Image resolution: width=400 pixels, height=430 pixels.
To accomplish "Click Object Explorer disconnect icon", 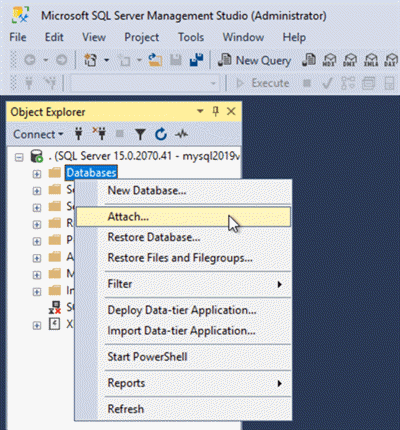I will pos(99,134).
